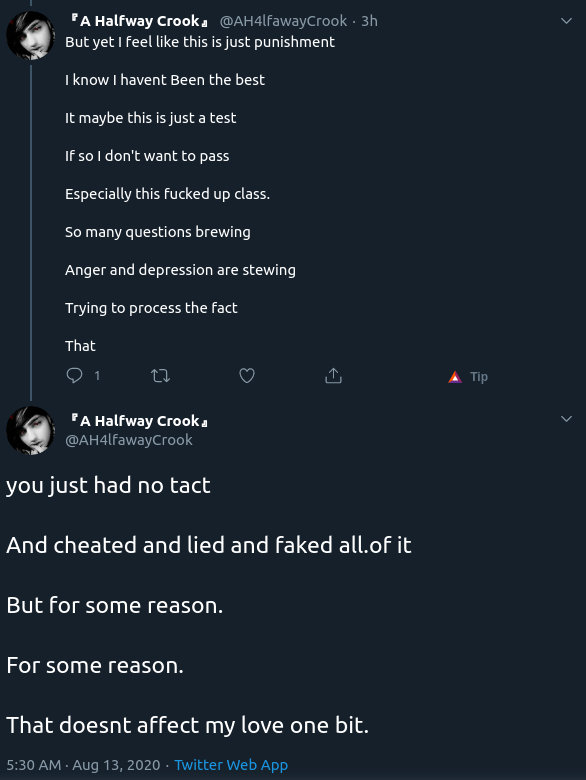Open the Twitter Web App source link

coord(231,765)
